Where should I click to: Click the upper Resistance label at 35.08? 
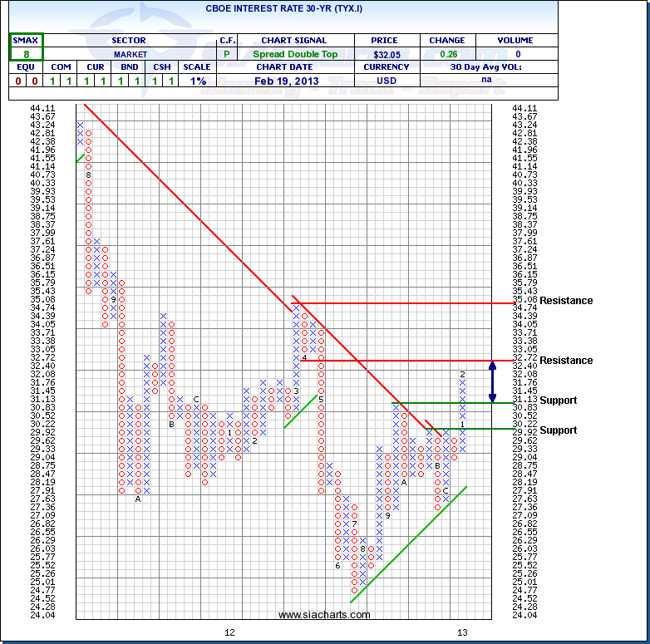coord(565,301)
